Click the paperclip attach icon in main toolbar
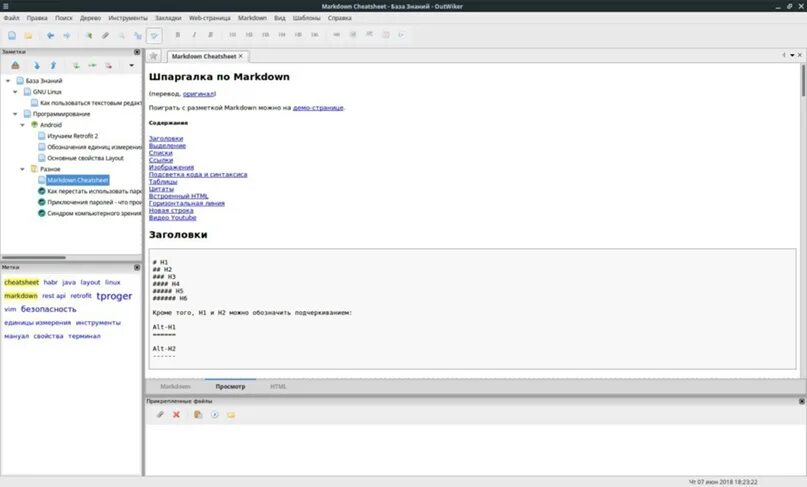The width and height of the screenshot is (807, 487). click(x=105, y=36)
